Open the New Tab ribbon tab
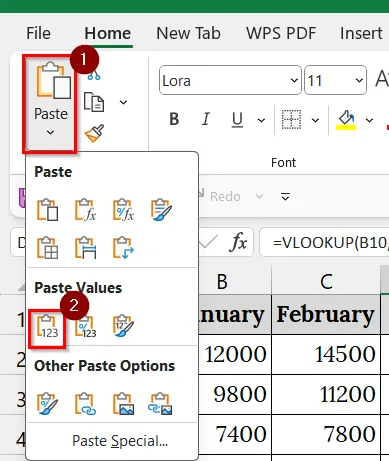Image resolution: width=389 pixels, height=461 pixels. pos(188,33)
